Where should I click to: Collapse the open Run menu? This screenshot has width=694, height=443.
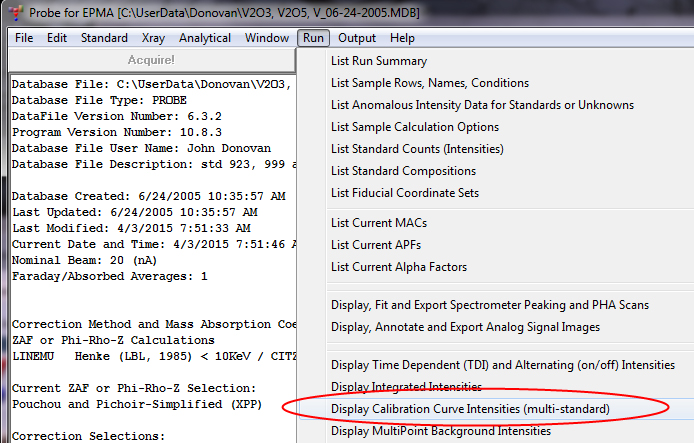click(313, 38)
